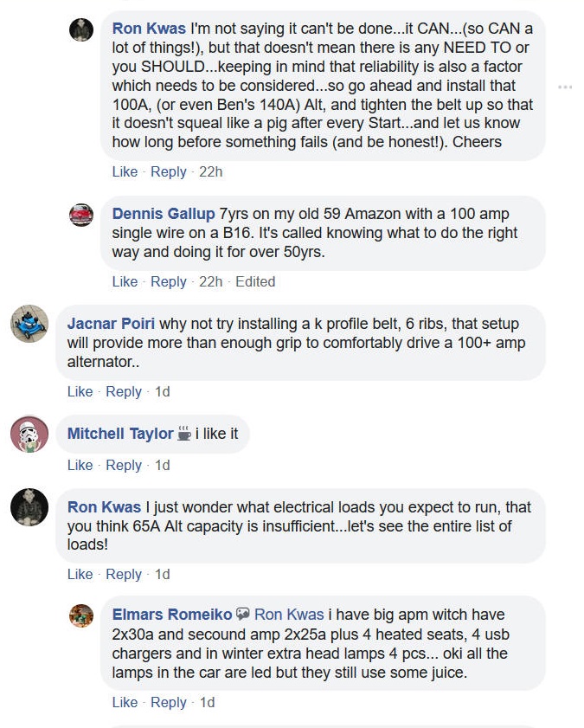The height and width of the screenshot is (728, 584).
Task: Click the Ron Kwas mention in Elmars' reply
Action: pos(289,615)
